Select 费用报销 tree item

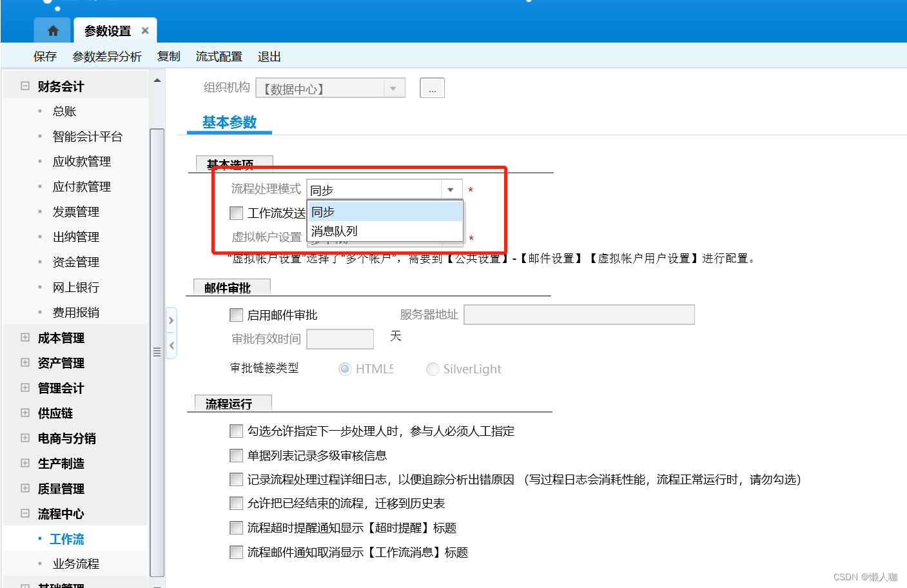(76, 313)
